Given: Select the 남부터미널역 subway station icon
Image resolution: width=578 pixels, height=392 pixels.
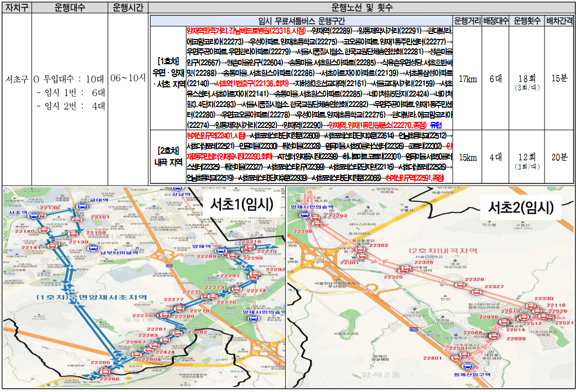Looking at the screenshot, I should pos(92,249).
